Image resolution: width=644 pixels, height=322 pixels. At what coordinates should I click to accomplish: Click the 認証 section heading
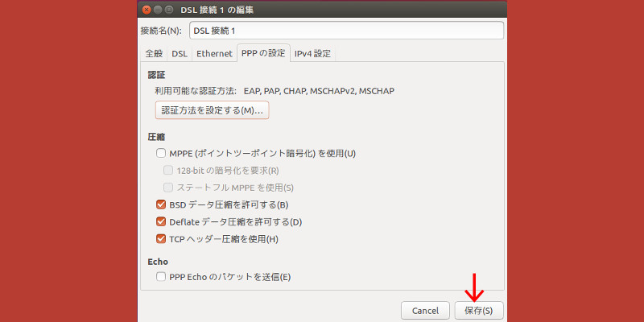click(x=156, y=75)
